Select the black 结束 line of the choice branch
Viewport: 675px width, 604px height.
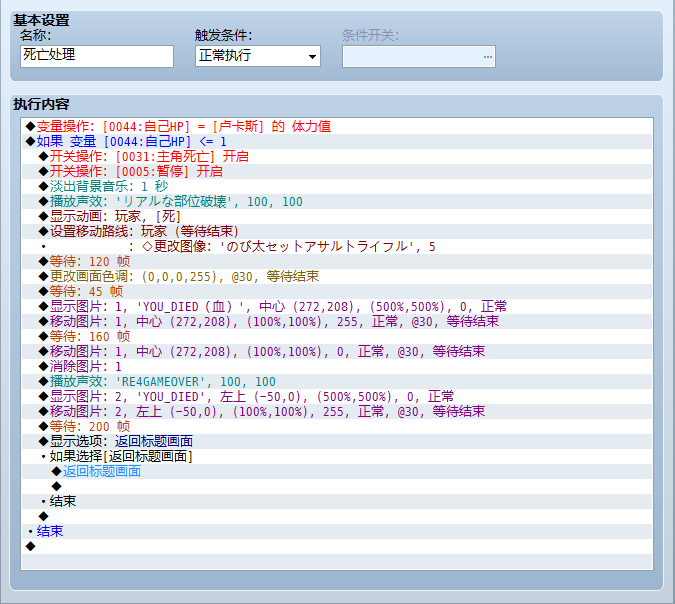(x=337, y=502)
